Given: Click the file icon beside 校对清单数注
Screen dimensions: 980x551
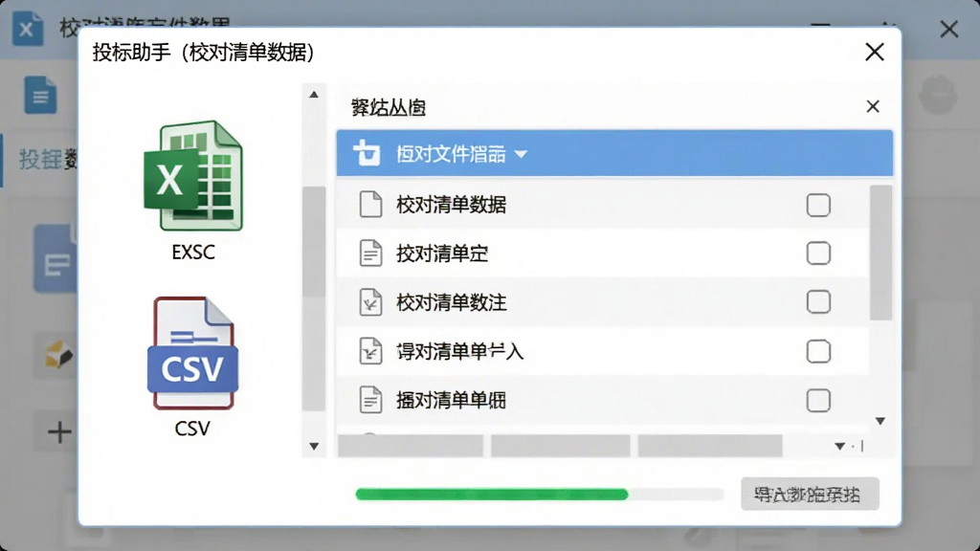Looking at the screenshot, I should tap(370, 302).
